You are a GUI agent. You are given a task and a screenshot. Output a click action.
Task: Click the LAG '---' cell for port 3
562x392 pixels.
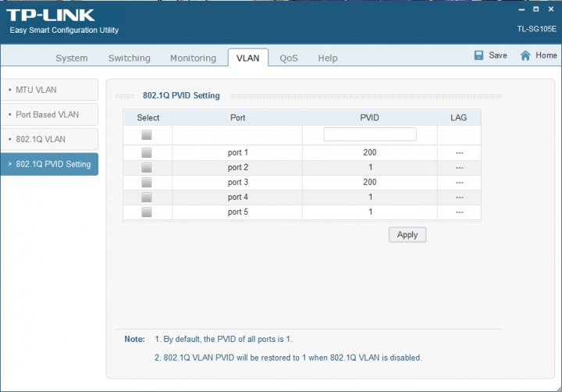[x=459, y=183]
